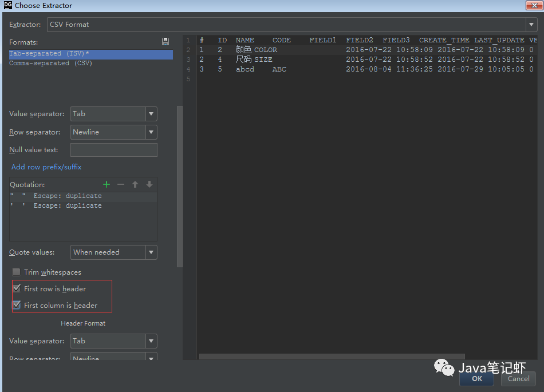
Task: Click the NAME header in the preview
Action: (245, 40)
